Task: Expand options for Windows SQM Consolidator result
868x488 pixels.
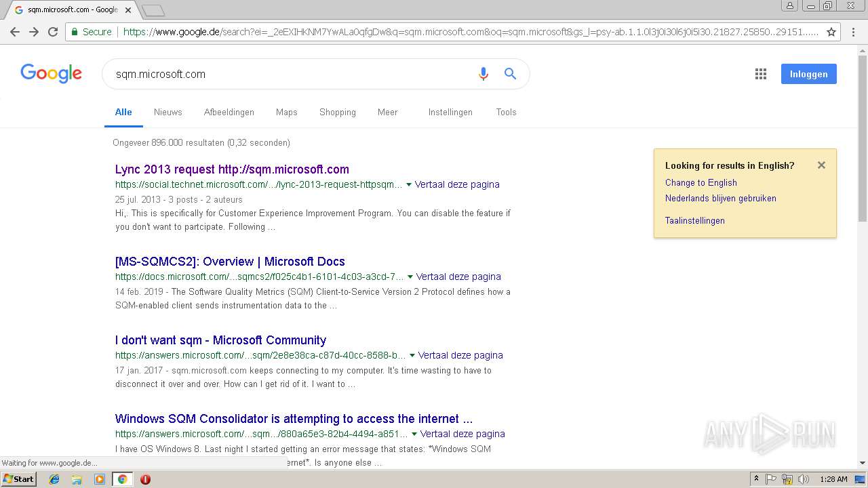Action: (x=414, y=434)
